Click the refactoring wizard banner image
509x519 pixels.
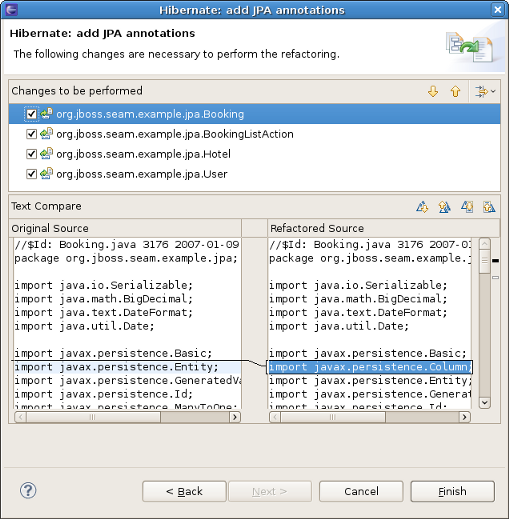click(x=470, y=47)
